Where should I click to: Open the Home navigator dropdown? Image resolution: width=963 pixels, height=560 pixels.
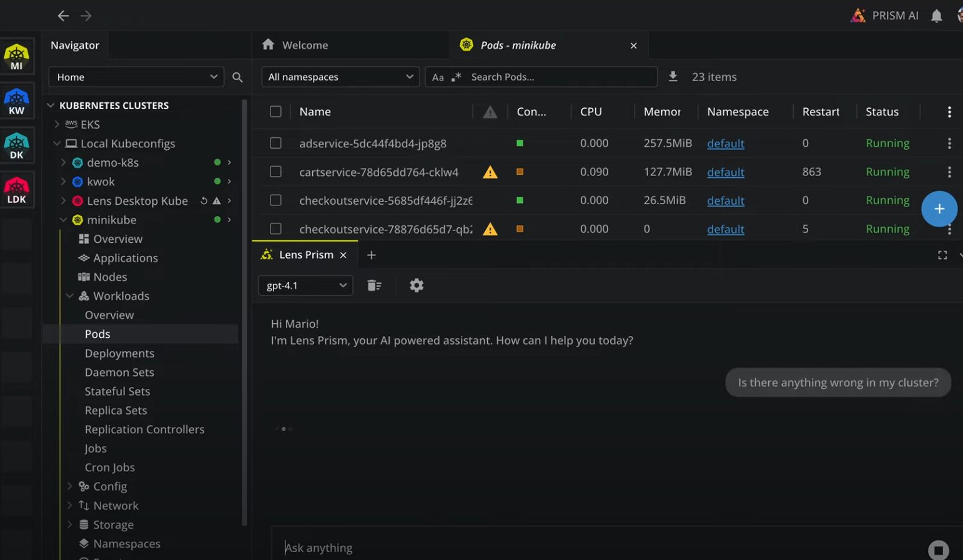[136, 77]
